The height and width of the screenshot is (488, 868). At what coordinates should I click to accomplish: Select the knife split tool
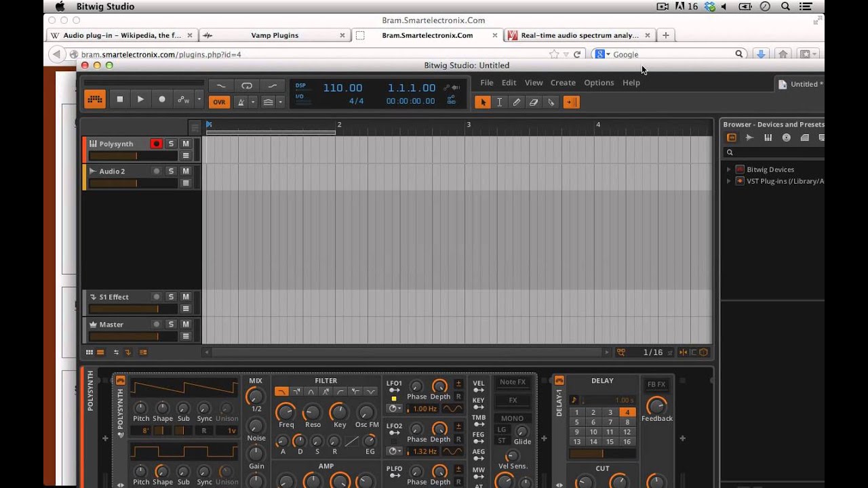(x=551, y=102)
